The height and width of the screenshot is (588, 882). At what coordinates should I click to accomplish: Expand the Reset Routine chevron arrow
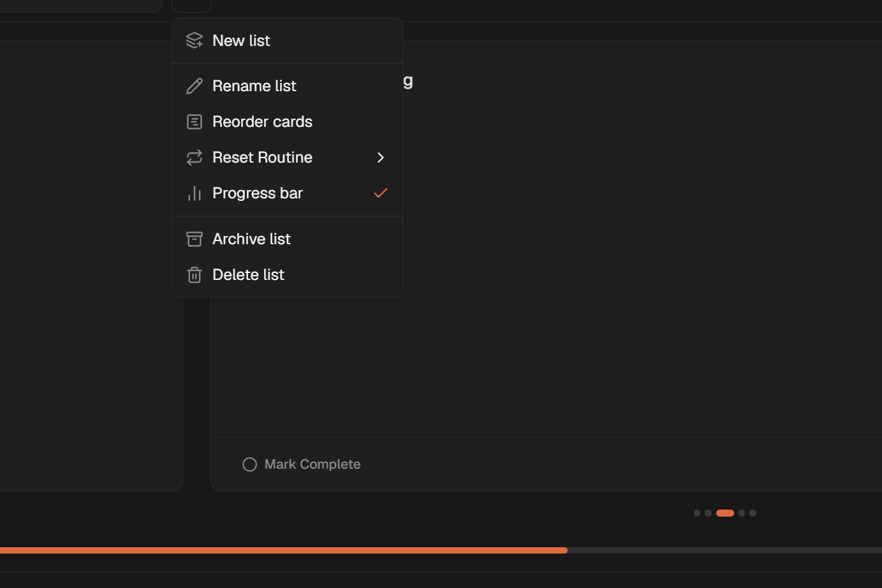tap(381, 158)
